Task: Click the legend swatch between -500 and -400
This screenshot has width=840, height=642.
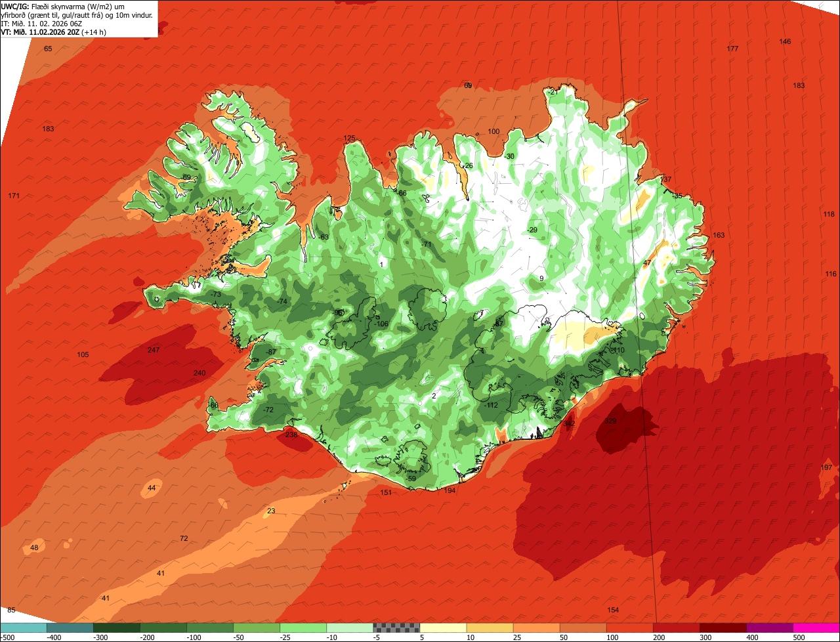Action: [x=24, y=628]
